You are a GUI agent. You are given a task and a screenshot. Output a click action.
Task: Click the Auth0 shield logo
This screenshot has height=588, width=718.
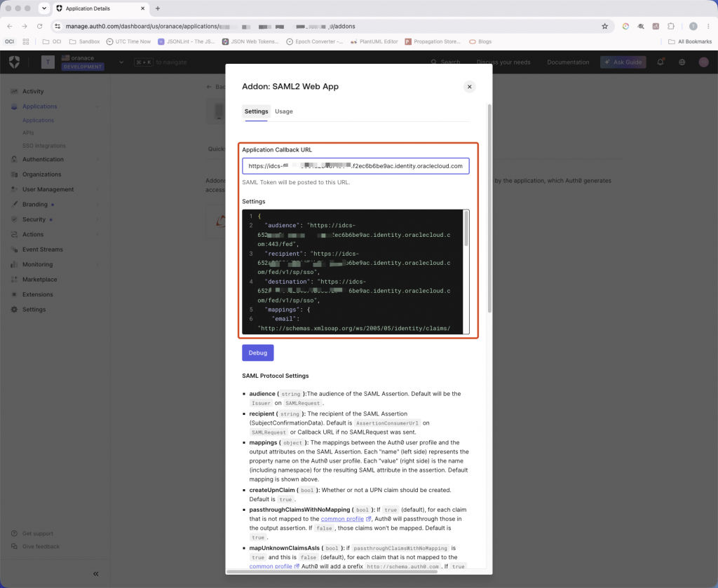pos(15,62)
